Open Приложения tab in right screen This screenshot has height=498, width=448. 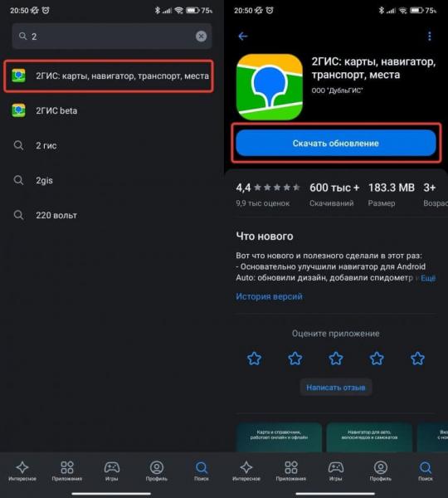click(x=291, y=471)
